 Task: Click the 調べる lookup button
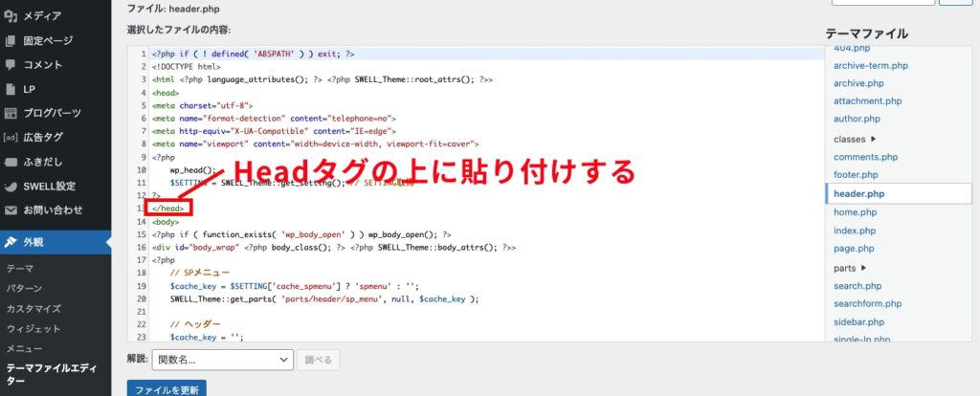pyautogui.click(x=318, y=360)
